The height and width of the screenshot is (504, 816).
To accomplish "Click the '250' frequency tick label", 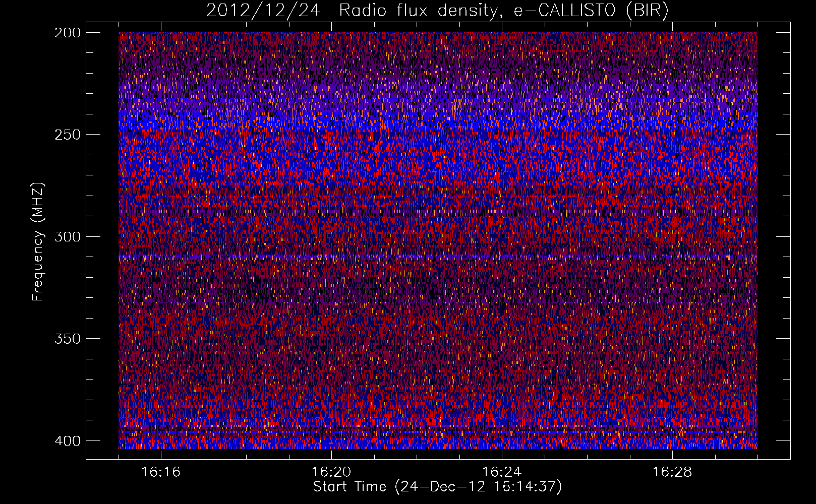I will (67, 135).
